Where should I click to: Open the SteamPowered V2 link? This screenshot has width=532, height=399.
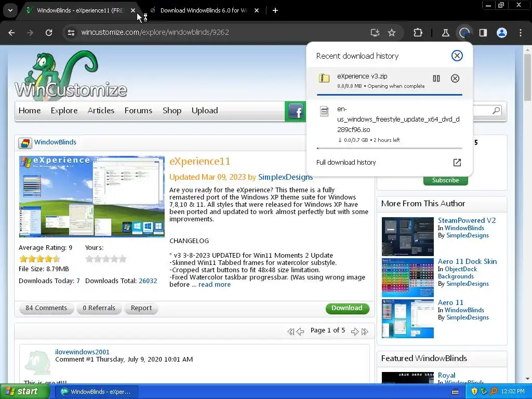[467, 220]
